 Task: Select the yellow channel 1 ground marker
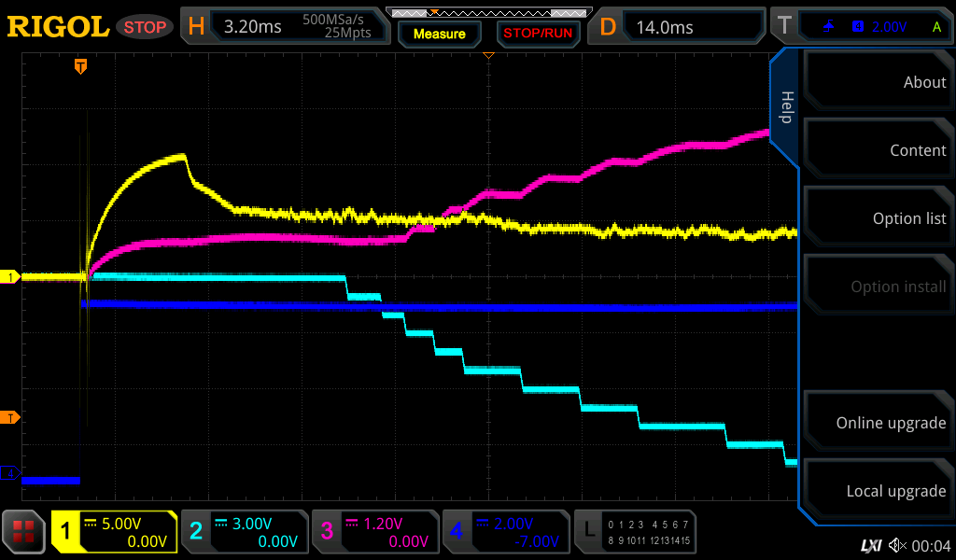point(11,277)
